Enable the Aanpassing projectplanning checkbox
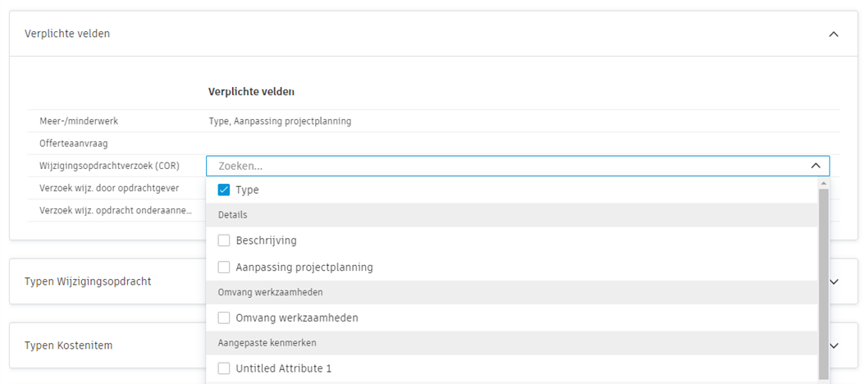Screen dimensions: 868x384 pyautogui.click(x=224, y=267)
